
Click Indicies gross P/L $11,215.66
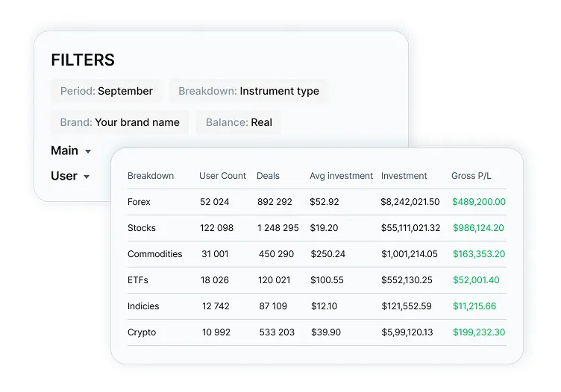(x=474, y=306)
